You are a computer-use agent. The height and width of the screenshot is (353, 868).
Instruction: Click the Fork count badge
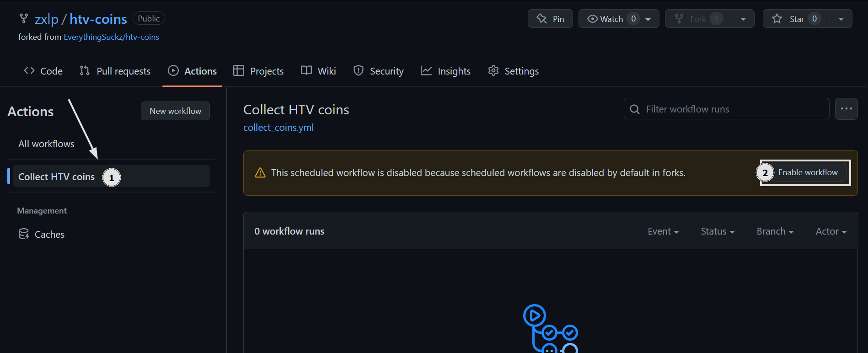[x=717, y=19]
